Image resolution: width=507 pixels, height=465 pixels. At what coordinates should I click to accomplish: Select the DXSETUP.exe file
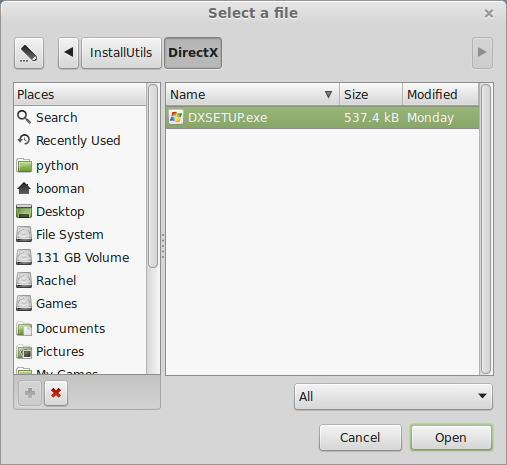[322, 118]
